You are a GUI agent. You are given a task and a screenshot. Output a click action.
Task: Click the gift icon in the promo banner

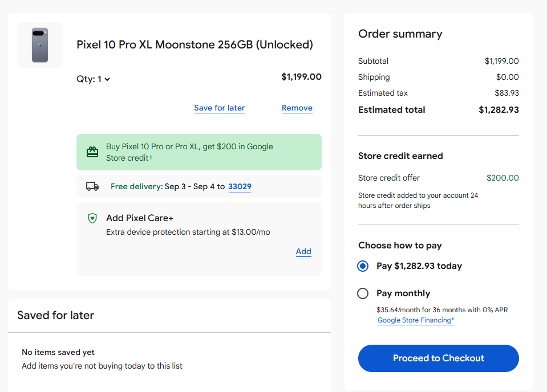tap(92, 152)
